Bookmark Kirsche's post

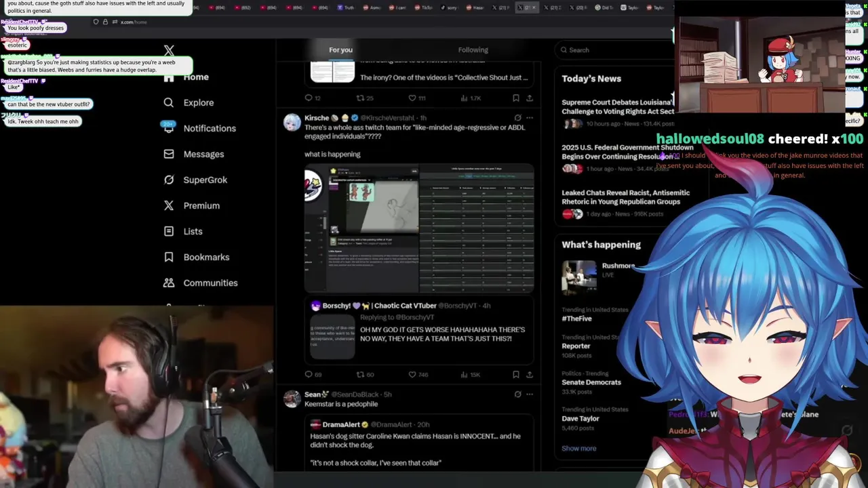coord(516,375)
